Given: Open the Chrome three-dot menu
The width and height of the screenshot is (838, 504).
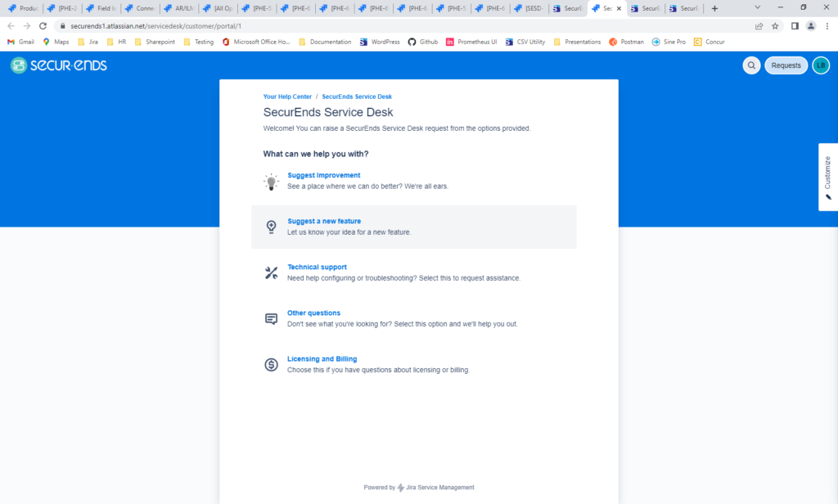Looking at the screenshot, I should click(x=827, y=25).
